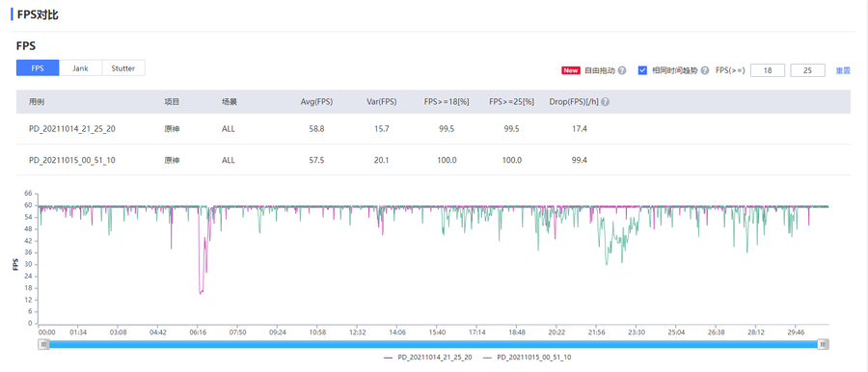Viewport: 868px width, 372px height.
Task: Select the FPS tab
Action: pyautogui.click(x=38, y=68)
